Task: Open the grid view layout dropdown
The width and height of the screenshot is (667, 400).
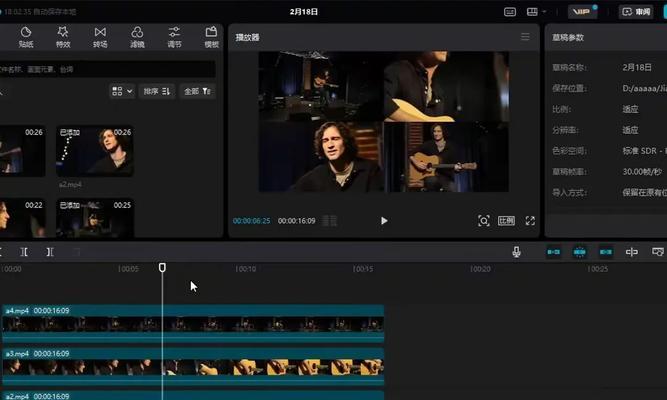Action: pos(122,91)
